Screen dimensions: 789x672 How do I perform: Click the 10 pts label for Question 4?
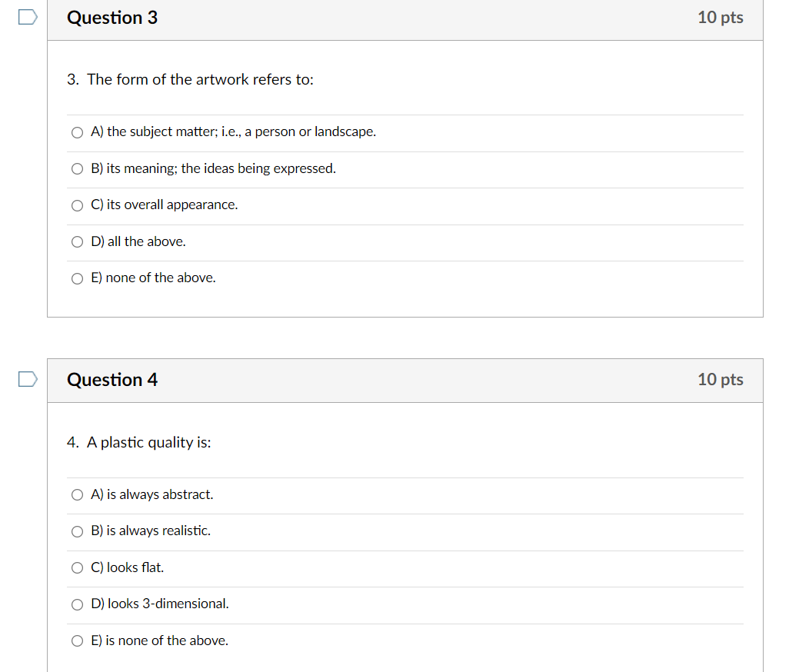721,379
